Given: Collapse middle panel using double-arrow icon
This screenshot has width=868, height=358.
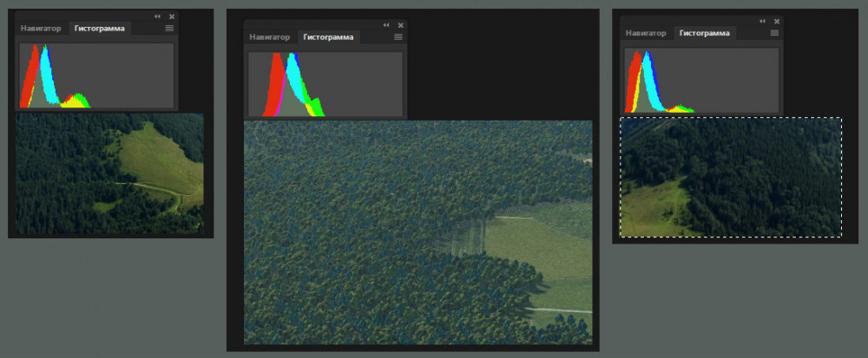Looking at the screenshot, I should pyautogui.click(x=386, y=25).
